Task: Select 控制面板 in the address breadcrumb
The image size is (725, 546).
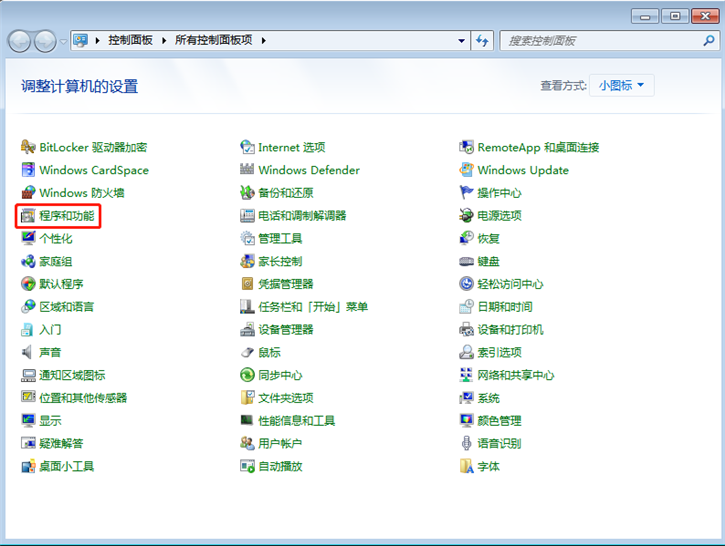Action: tap(128, 41)
